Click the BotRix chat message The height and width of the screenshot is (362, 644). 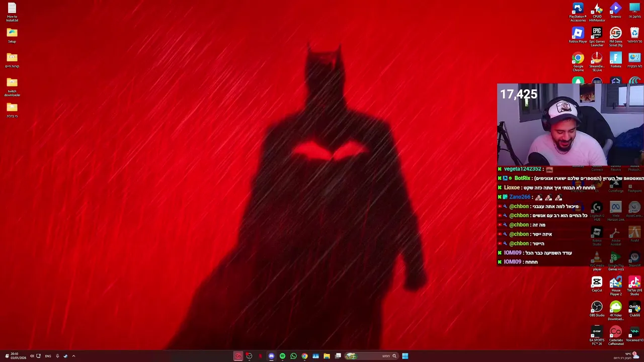[571, 178]
